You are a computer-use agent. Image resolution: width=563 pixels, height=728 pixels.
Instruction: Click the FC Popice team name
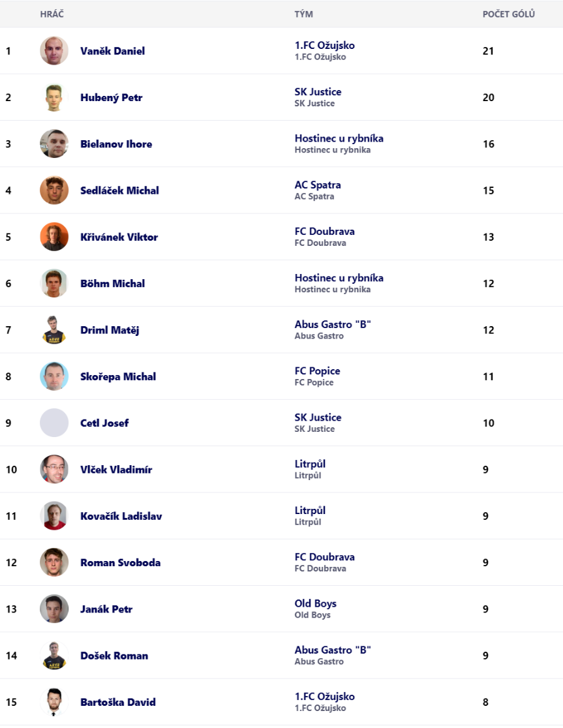[317, 371]
